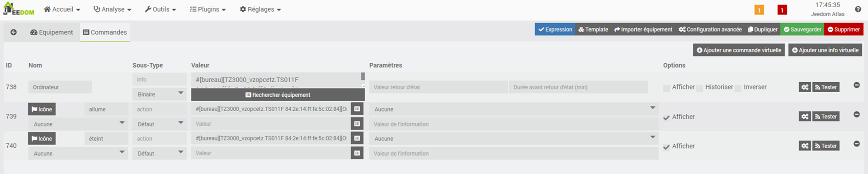Viewport: 868px width, 174px height.
Task: Open advanced settings gear for command 738
Action: (805, 87)
